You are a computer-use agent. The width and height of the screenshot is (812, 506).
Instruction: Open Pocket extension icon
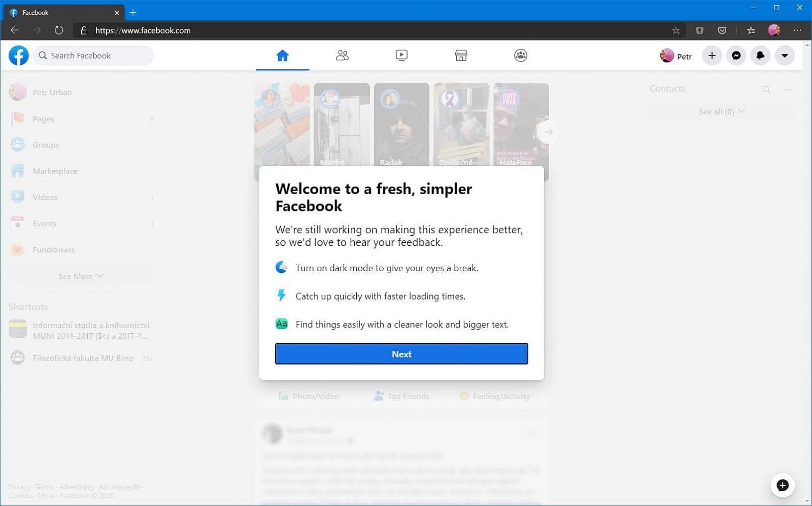coord(722,30)
